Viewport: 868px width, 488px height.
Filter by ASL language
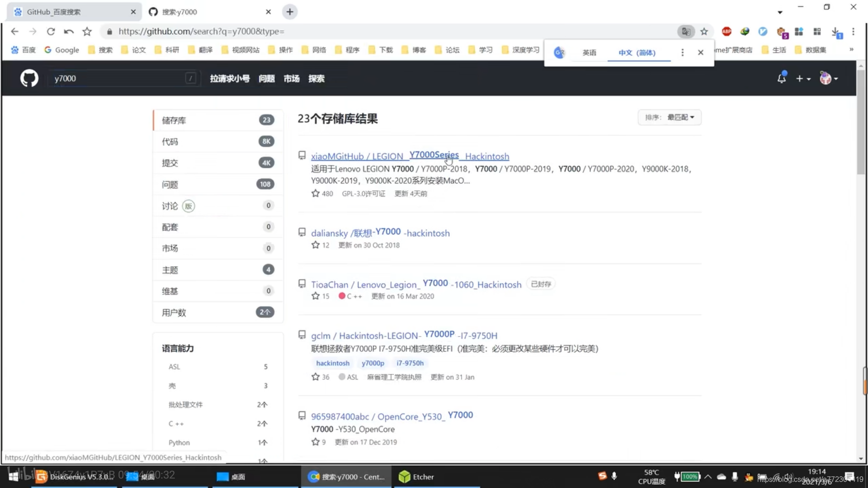tap(218, 366)
